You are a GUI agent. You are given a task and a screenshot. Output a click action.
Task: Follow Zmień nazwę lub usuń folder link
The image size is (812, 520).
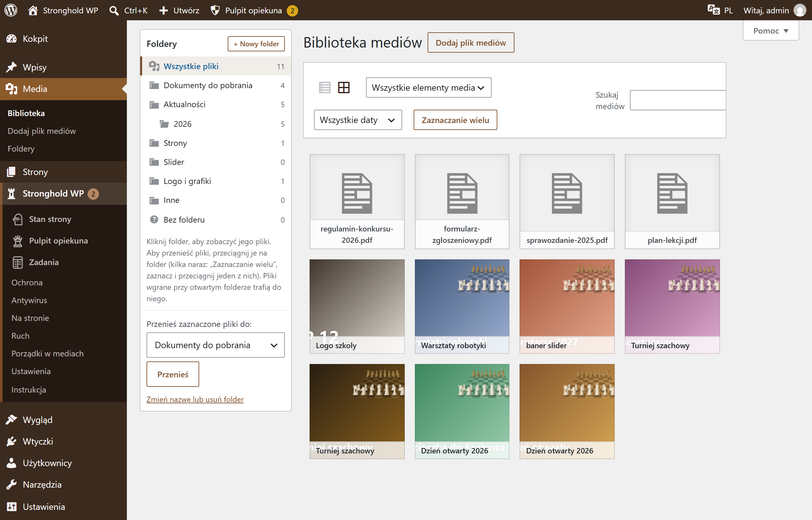(x=195, y=399)
